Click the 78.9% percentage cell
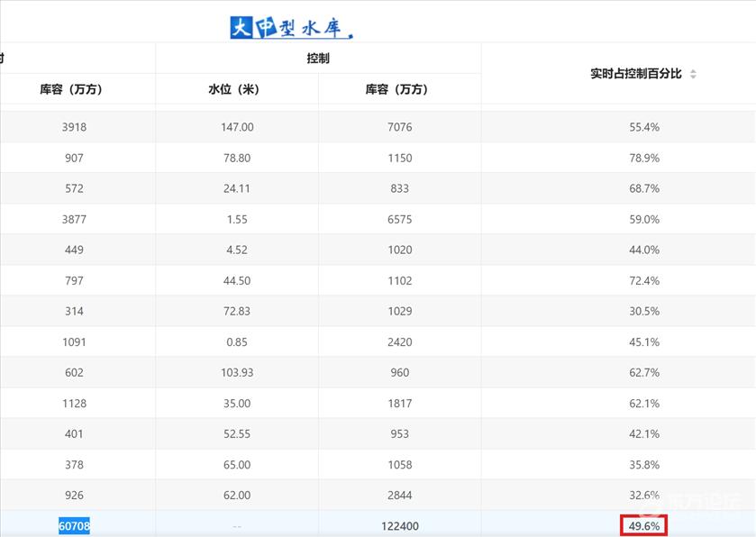Image resolution: width=756 pixels, height=537 pixels. click(x=644, y=158)
